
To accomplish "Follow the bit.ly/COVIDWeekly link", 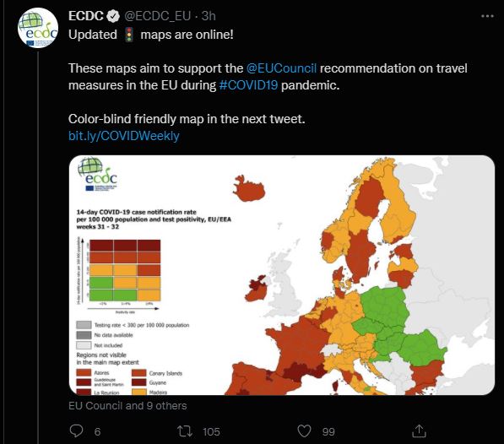I will [124, 136].
